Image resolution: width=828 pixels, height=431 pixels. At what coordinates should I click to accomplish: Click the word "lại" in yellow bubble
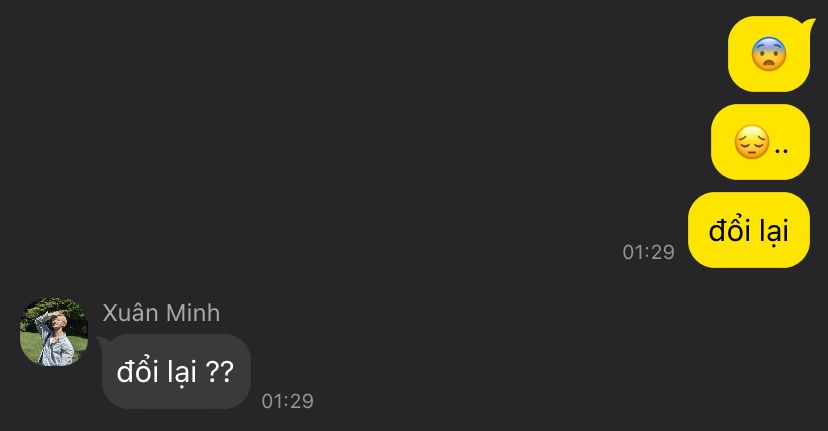coord(774,232)
